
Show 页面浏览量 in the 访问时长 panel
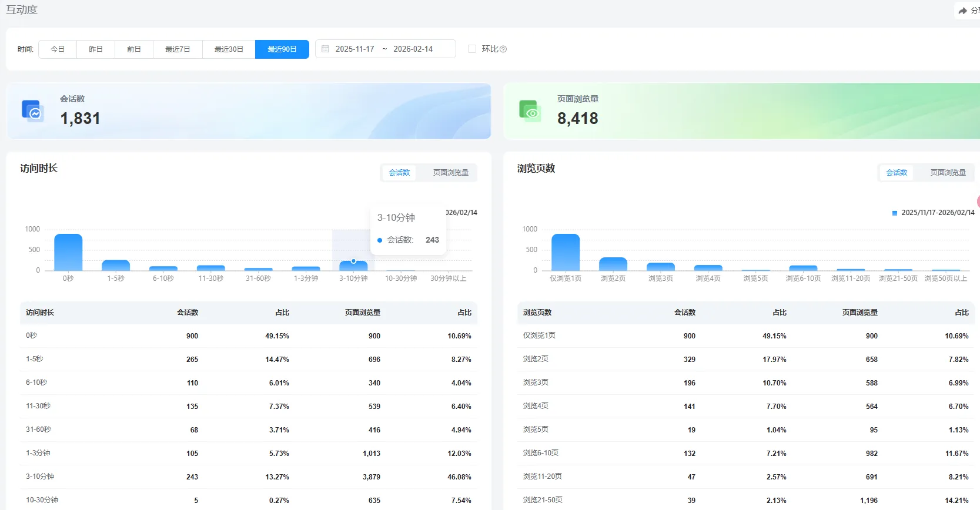(450, 173)
